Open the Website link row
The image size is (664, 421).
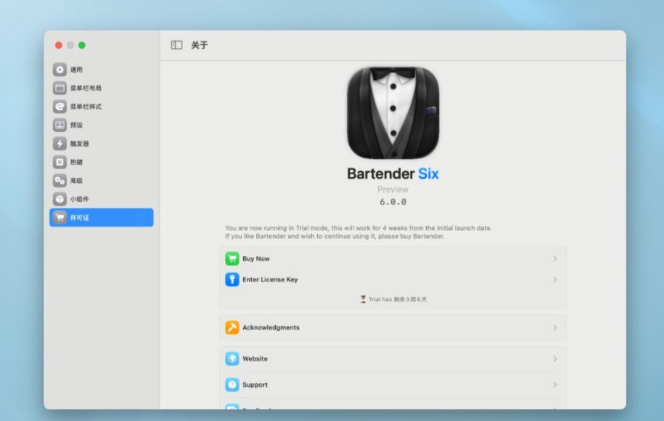393,359
